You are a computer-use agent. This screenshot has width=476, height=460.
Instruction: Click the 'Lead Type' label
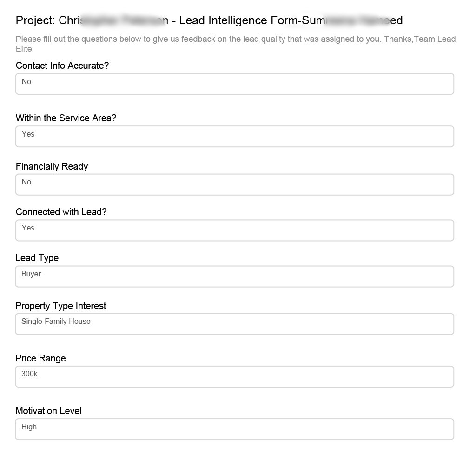[x=37, y=258]
